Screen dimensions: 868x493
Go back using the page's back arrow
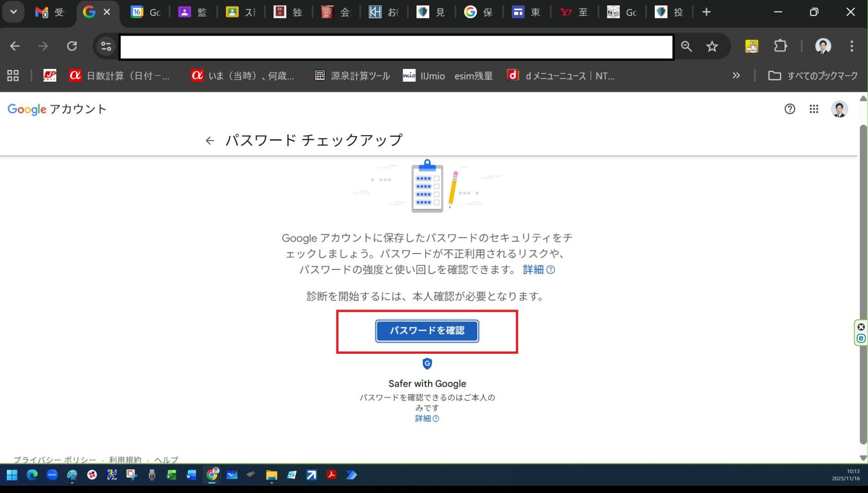coord(210,141)
